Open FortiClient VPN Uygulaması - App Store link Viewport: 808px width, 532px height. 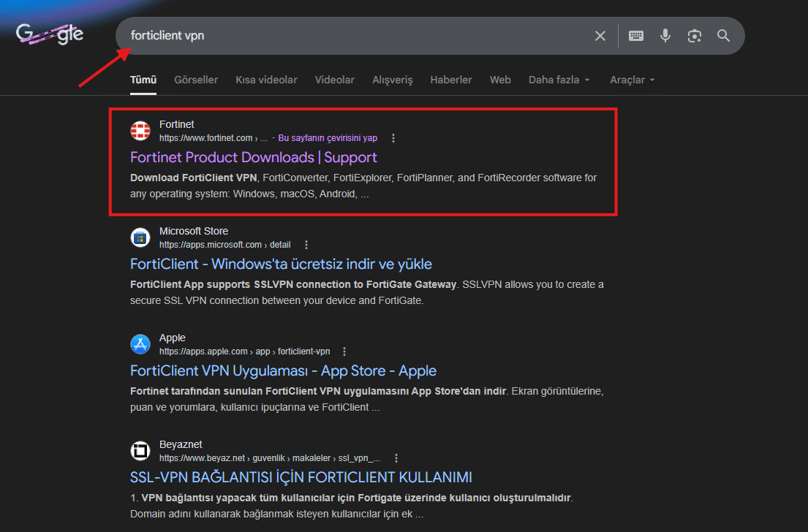coord(283,370)
